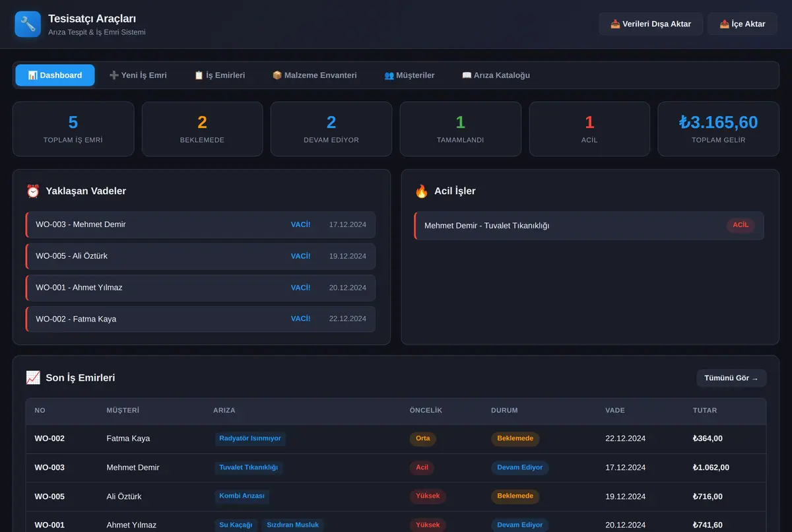Viewport: 792px width, 532px height.
Task: Click the ACİL badge in Acil İşler
Action: (x=741, y=225)
